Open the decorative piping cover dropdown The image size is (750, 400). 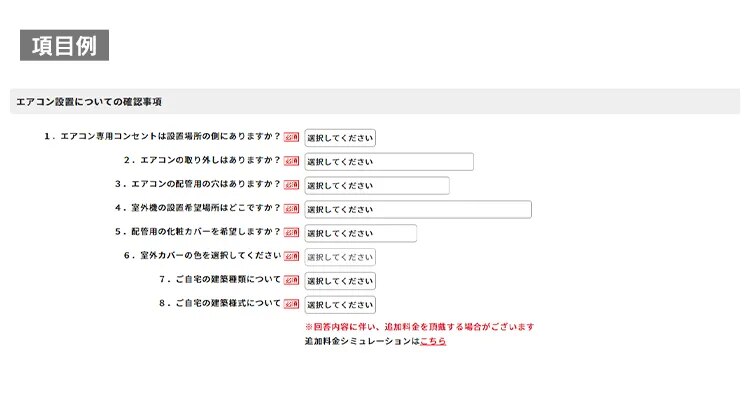click(360, 233)
